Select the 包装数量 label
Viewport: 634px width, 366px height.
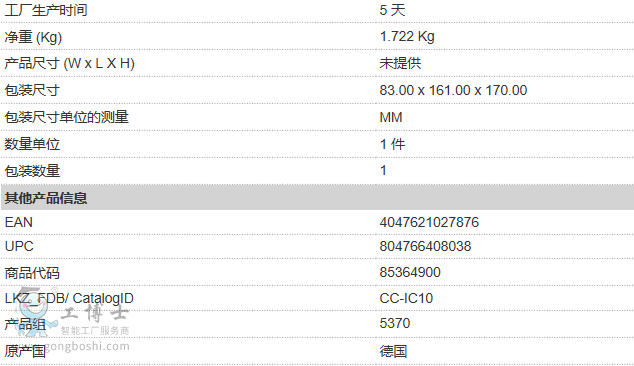(32, 171)
